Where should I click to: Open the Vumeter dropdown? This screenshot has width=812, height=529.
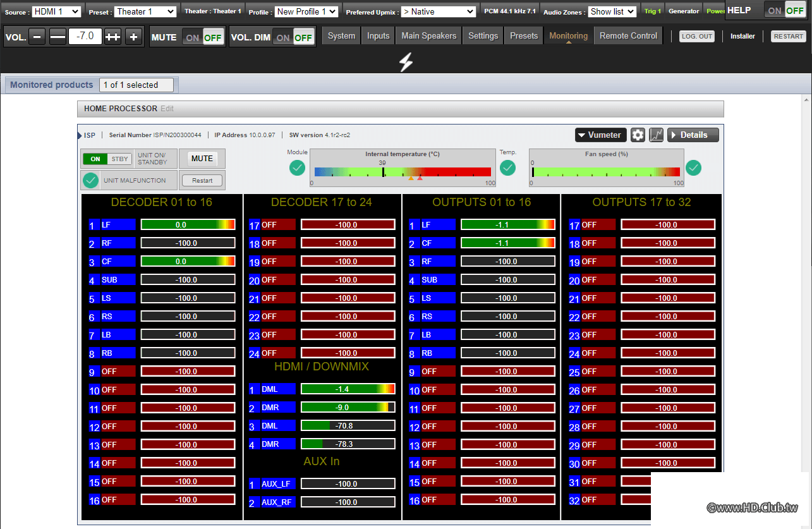pos(600,135)
